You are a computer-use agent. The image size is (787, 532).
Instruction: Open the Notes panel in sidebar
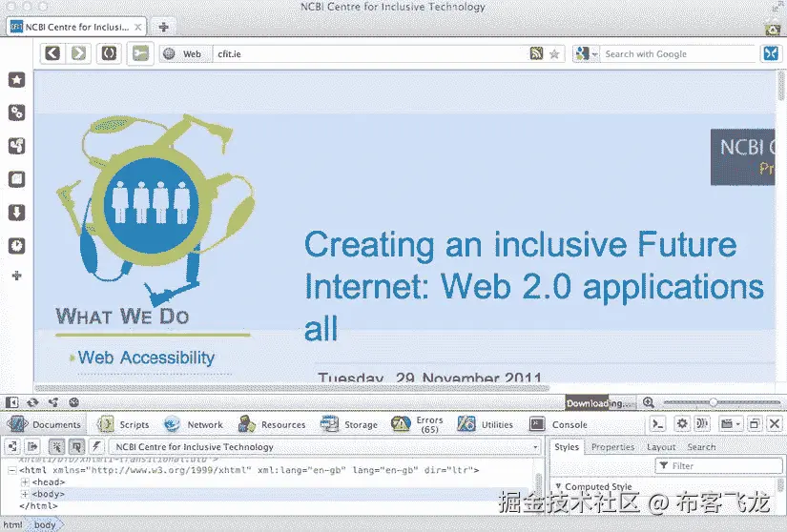[16, 179]
